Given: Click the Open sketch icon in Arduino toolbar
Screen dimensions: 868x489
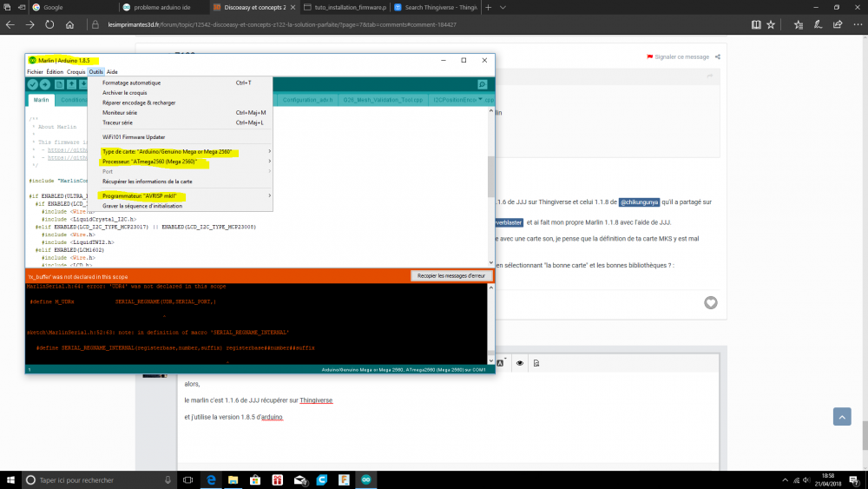Looking at the screenshot, I should tap(71, 84).
